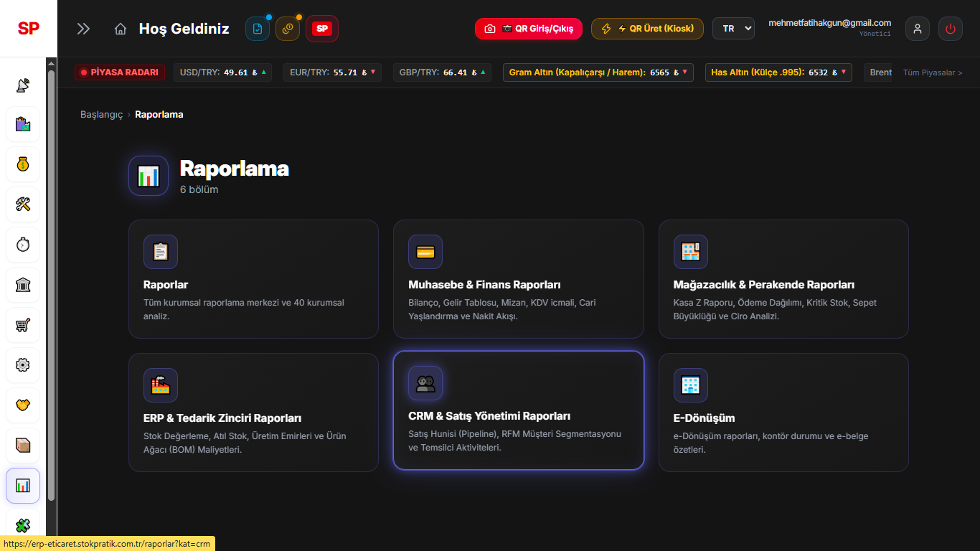Open the Tüm Piyasalar link
This screenshot has height=551, width=980.
[x=933, y=72]
